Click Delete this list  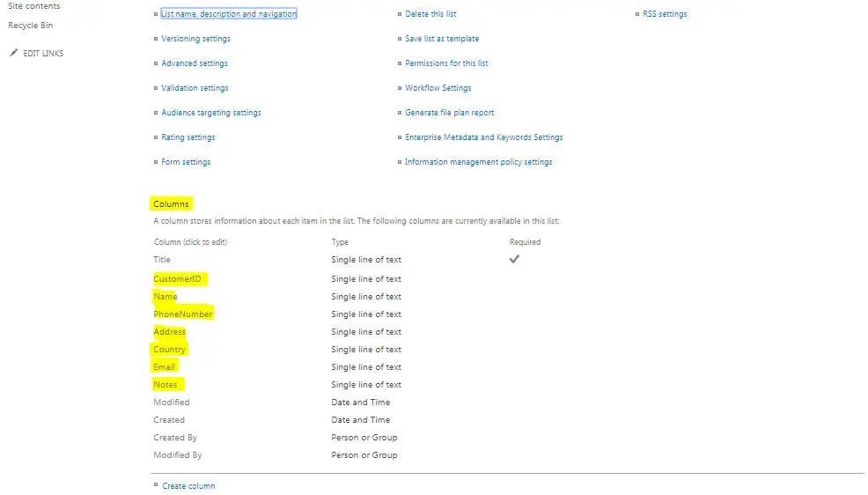pyautogui.click(x=430, y=14)
